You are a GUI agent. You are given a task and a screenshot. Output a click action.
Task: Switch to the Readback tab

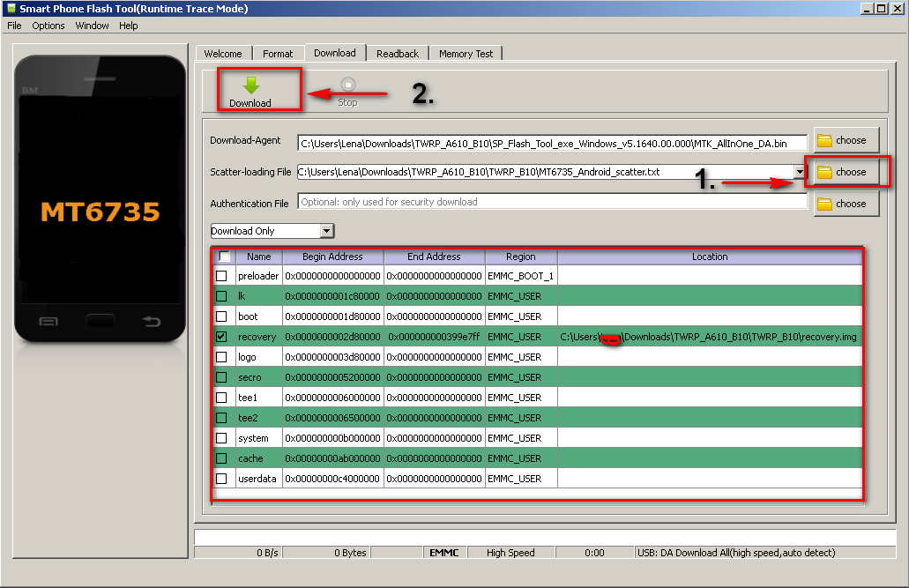click(398, 54)
